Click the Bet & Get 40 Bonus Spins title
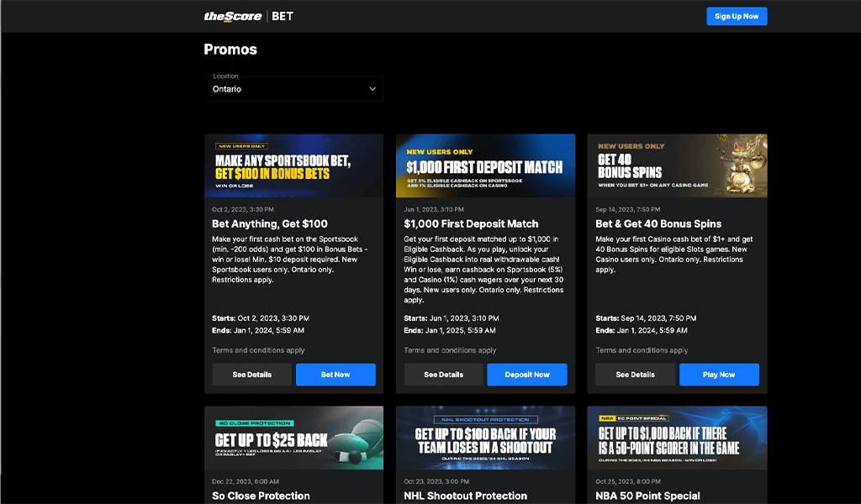The image size is (861, 504). pyautogui.click(x=658, y=223)
